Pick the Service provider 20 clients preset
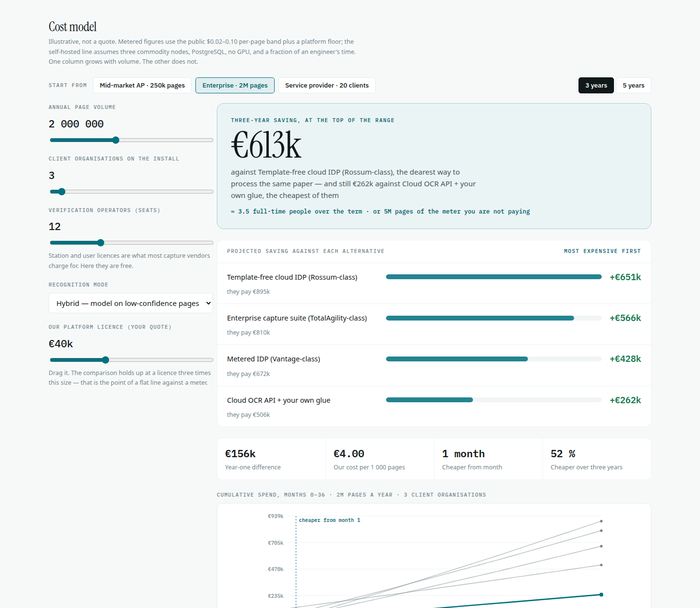This screenshot has height=608, width=700. pyautogui.click(x=327, y=85)
